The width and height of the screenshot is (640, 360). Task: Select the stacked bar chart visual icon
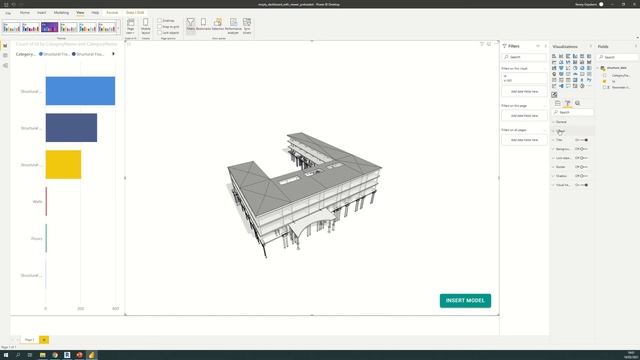point(554,56)
